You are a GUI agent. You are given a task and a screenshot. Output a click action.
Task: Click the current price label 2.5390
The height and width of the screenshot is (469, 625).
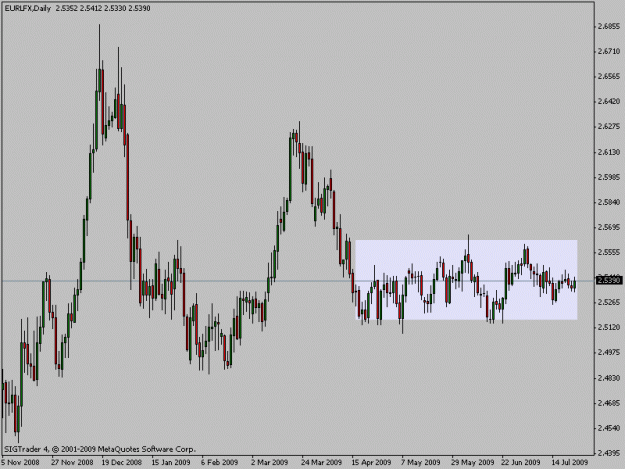pos(609,281)
